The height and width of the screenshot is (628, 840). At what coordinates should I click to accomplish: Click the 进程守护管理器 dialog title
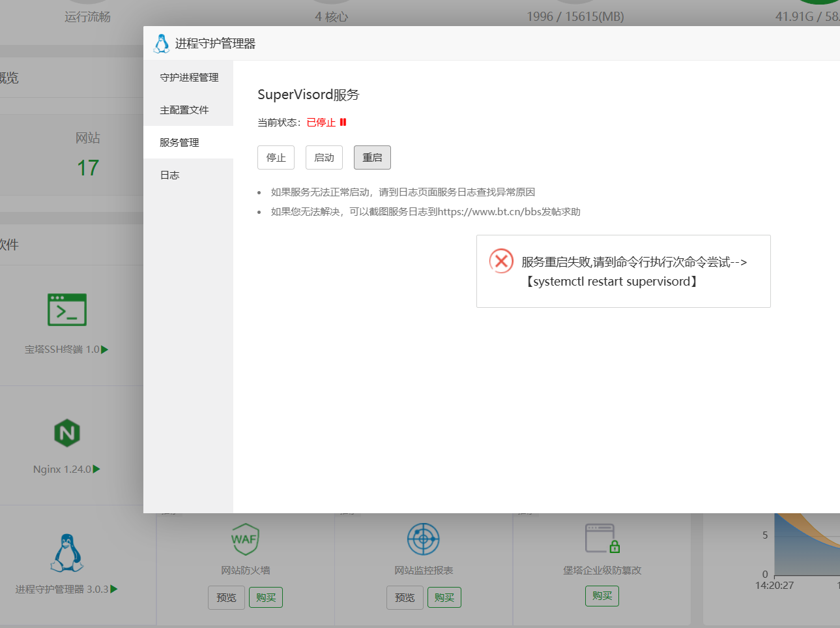215,44
